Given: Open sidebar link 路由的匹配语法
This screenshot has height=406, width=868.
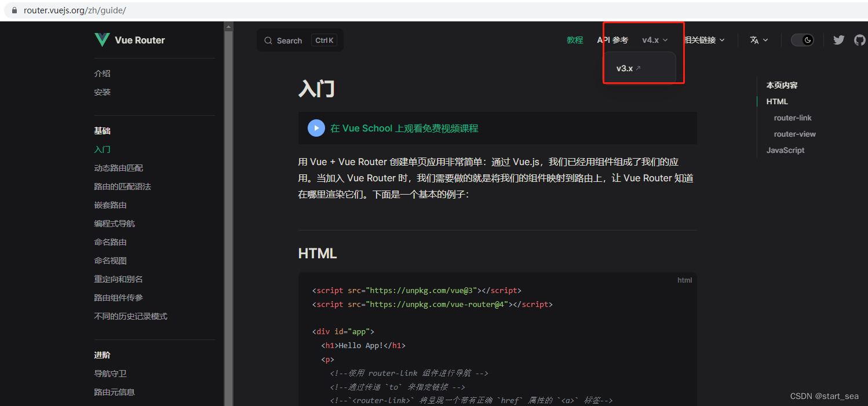Looking at the screenshot, I should [123, 186].
